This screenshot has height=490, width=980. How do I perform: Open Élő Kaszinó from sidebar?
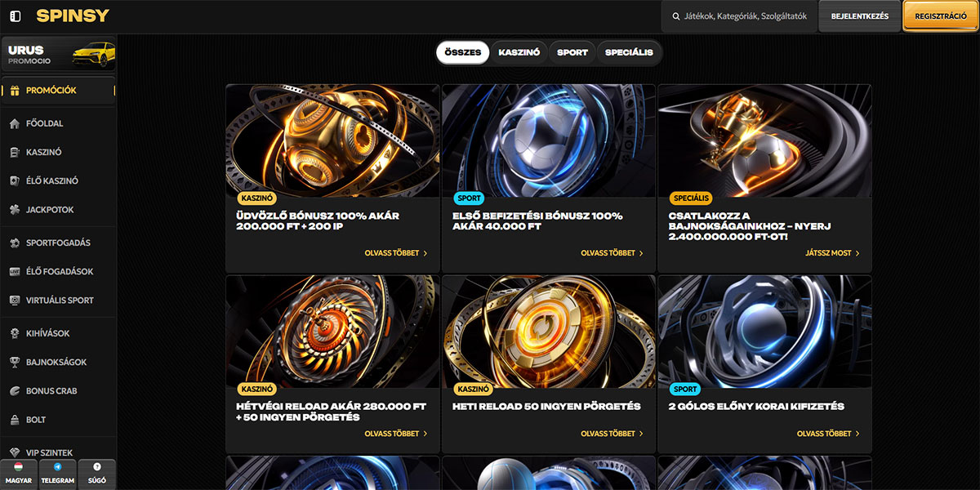click(15, 180)
